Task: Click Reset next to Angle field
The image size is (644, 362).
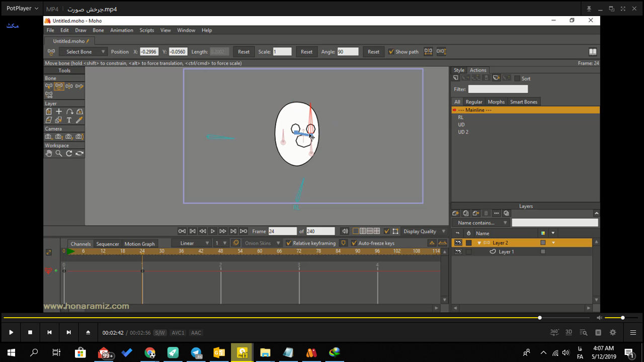Action: coord(373,52)
